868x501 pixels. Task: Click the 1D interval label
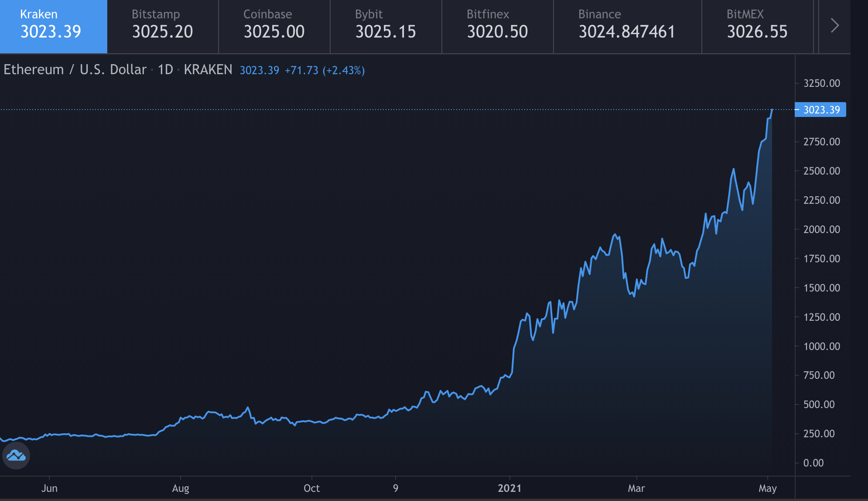(x=165, y=70)
